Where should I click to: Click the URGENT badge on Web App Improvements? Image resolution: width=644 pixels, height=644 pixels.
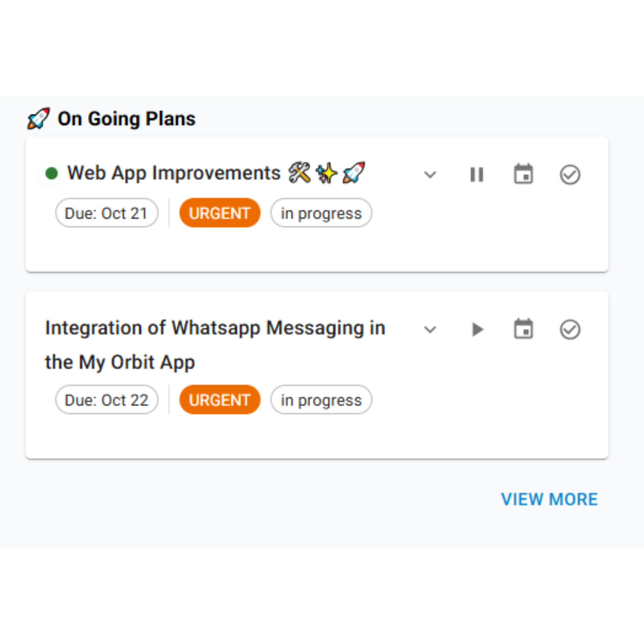pos(220,213)
